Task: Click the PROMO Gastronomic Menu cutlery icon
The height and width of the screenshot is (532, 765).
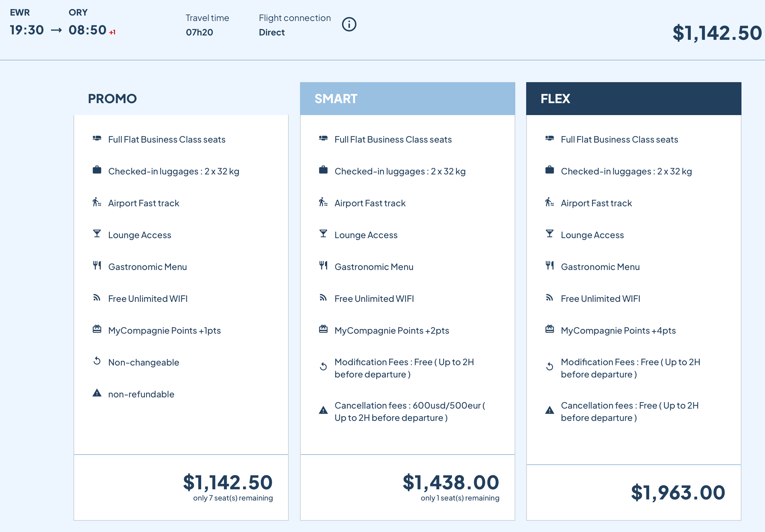Action: (97, 266)
